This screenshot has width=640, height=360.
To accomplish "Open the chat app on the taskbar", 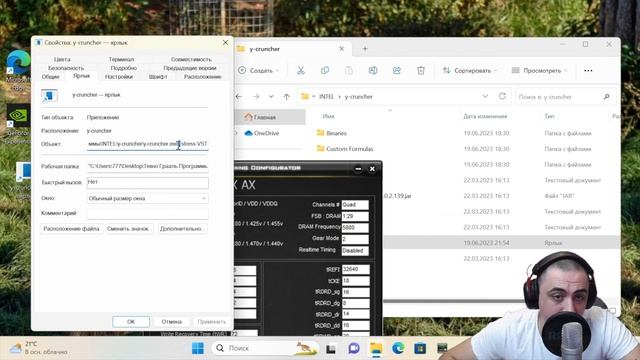I will tap(353, 348).
